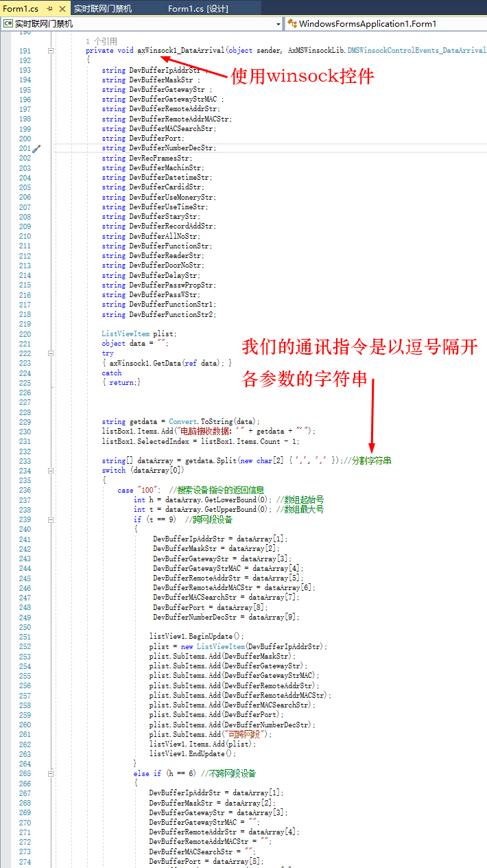Collapse the axWinsock1_DataArrival method at line 191
Image resolution: width=487 pixels, height=868 pixels.
pyautogui.click(x=50, y=51)
